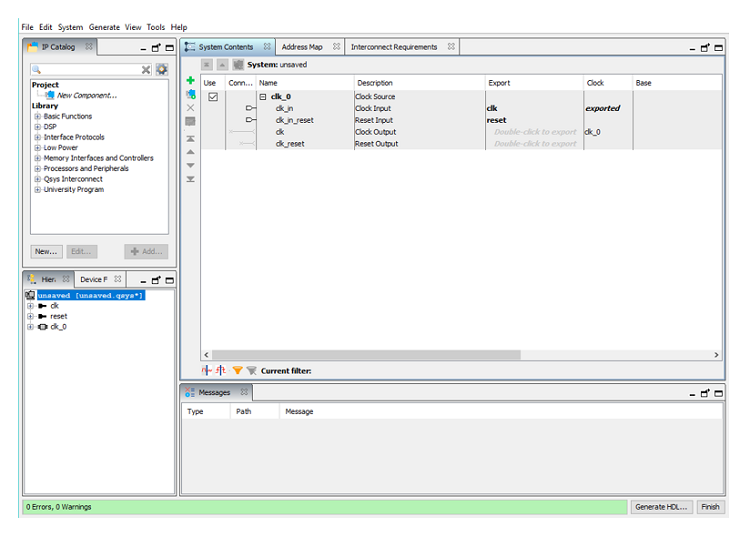This screenshot has width=750, height=537.
Task: Switch to the Address Map tab
Action: click(x=302, y=47)
